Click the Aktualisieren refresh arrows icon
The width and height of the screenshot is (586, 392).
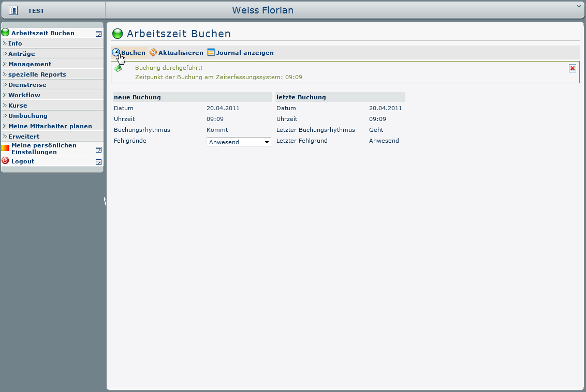tap(153, 53)
